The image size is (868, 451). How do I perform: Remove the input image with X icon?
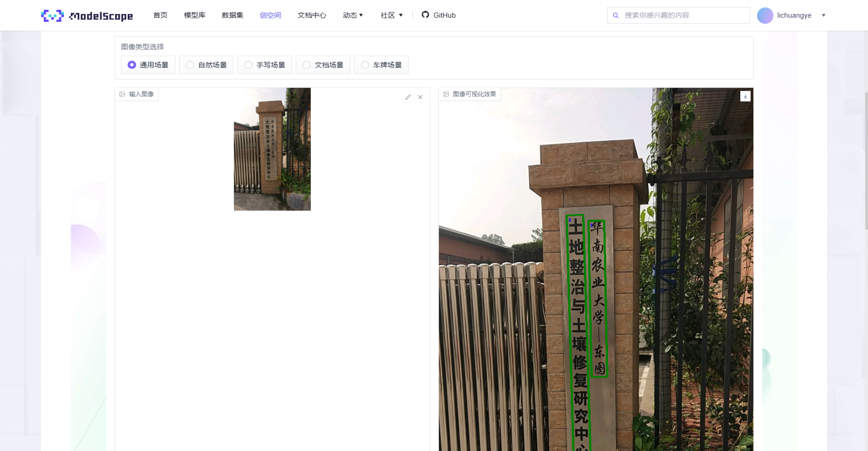click(x=420, y=97)
